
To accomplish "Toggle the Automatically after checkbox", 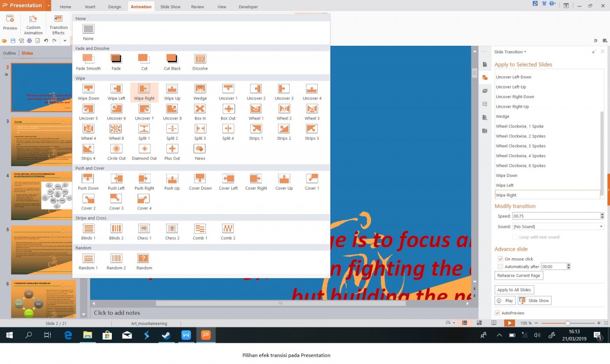I will point(500,266).
